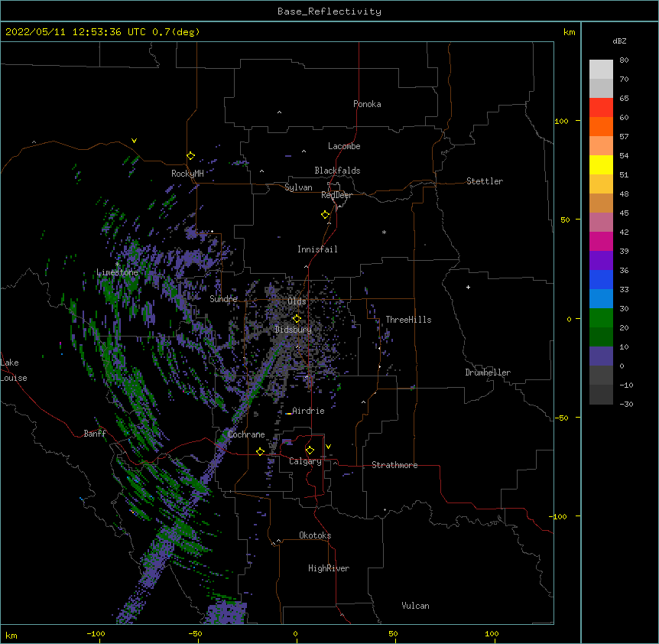Click the Sylvan label on the map
Viewport: 659px width, 644px height.
click(298, 187)
